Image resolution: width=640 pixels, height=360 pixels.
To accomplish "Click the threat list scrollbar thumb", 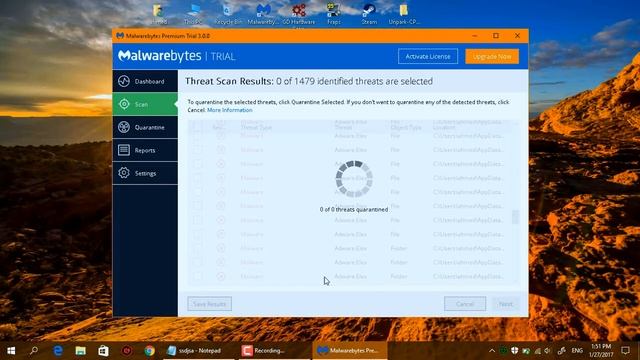I will click(516, 217).
